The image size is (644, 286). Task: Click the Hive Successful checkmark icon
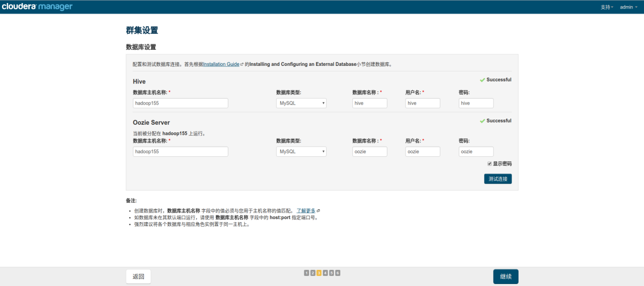[x=482, y=80]
